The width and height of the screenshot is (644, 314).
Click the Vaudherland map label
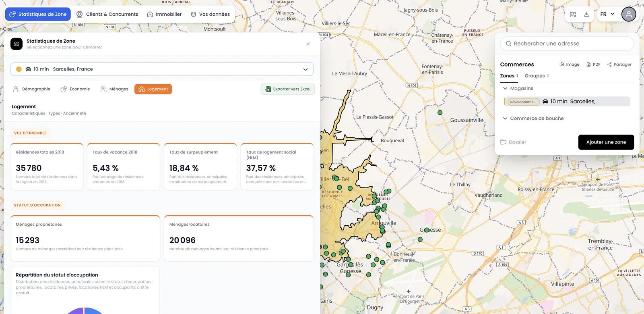tap(489, 195)
